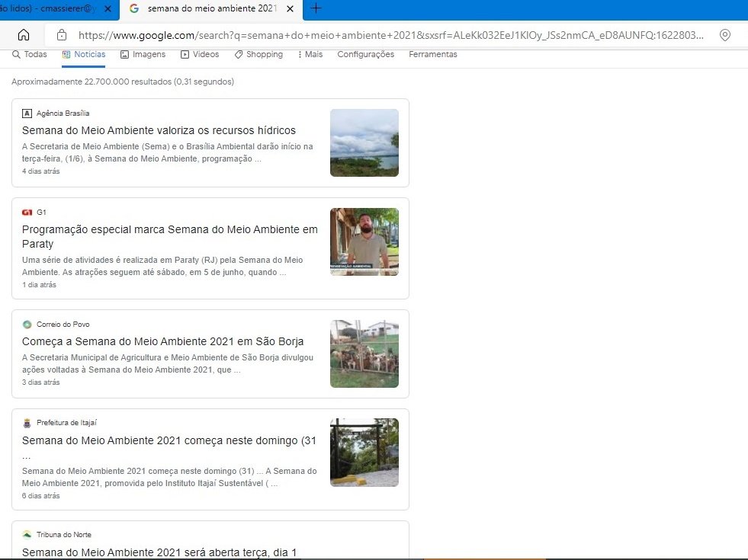The width and height of the screenshot is (748, 560).
Task: Open Correio do Povo São Borja article
Action: 162,341
